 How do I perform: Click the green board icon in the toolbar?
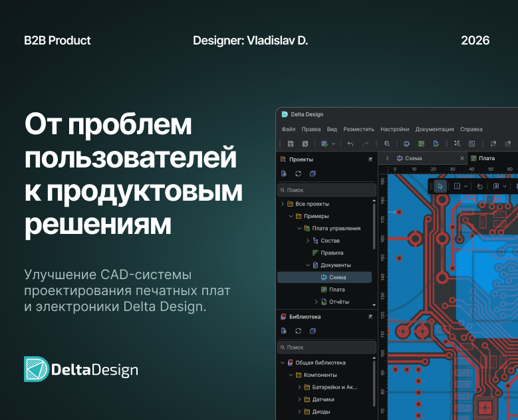[421, 144]
